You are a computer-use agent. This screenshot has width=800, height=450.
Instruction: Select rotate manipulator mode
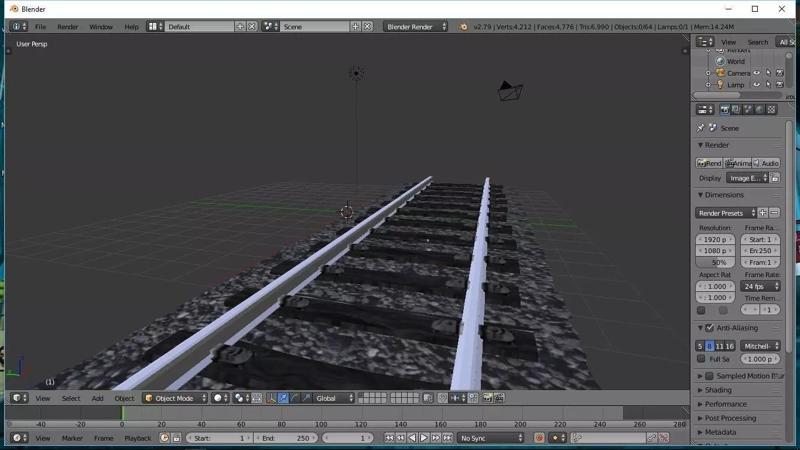pyautogui.click(x=294, y=398)
